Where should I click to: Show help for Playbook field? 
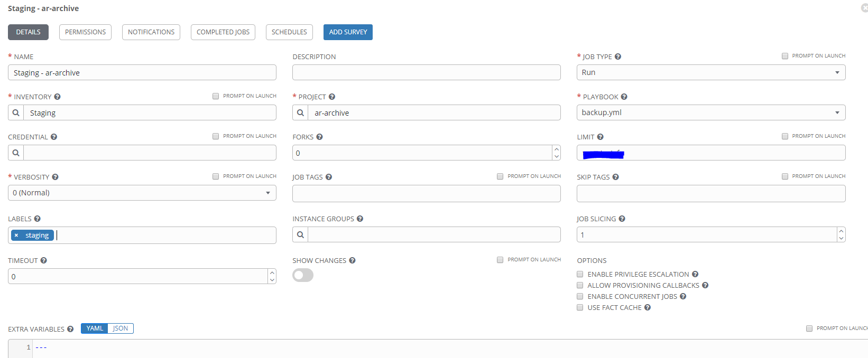click(624, 97)
